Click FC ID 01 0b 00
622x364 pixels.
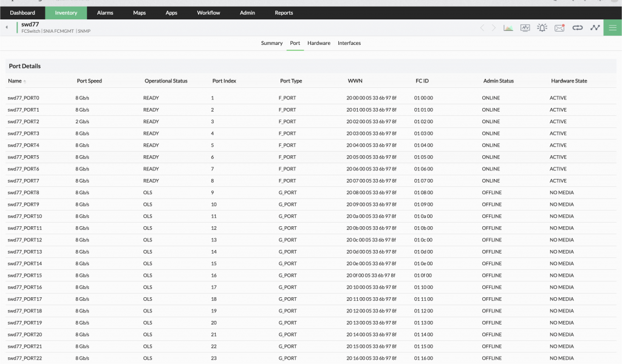tap(423, 228)
